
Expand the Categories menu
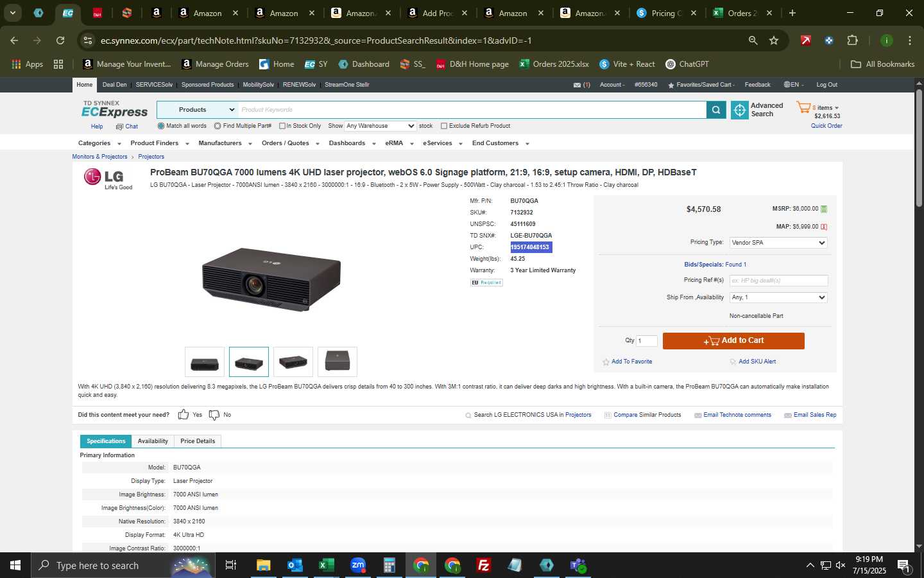(x=99, y=143)
